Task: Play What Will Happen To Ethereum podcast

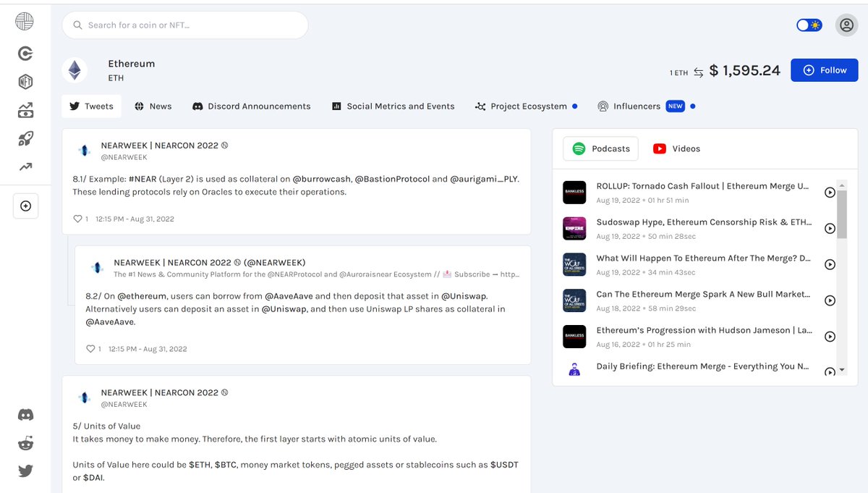Action: point(830,265)
